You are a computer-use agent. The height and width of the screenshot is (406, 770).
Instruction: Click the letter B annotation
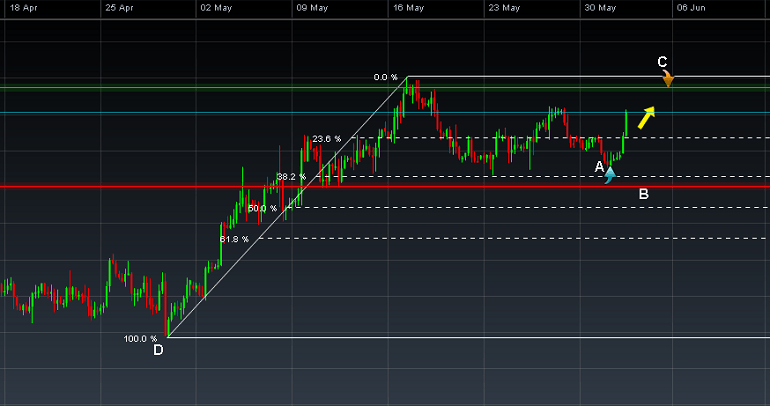click(x=644, y=194)
